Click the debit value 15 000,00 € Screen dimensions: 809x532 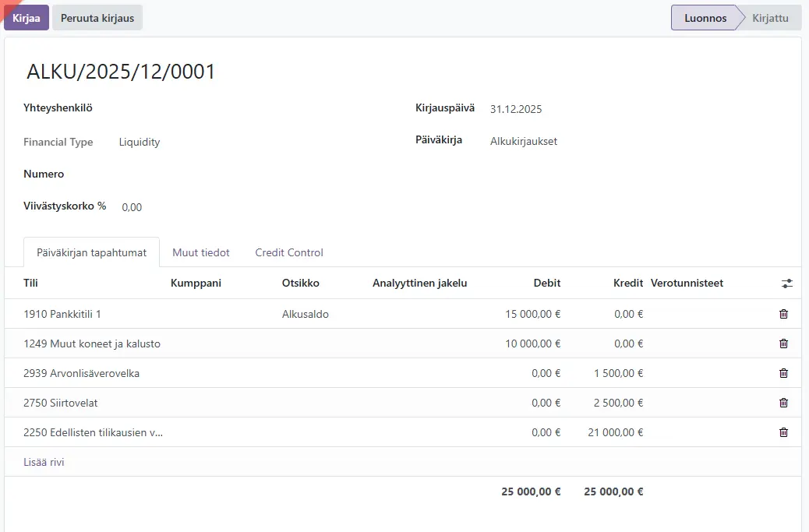(x=532, y=314)
